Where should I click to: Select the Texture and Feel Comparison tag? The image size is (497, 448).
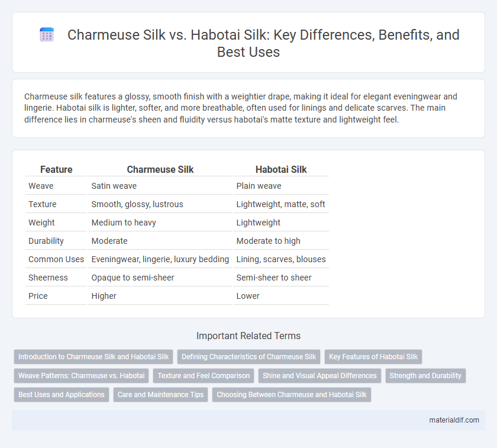point(204,376)
